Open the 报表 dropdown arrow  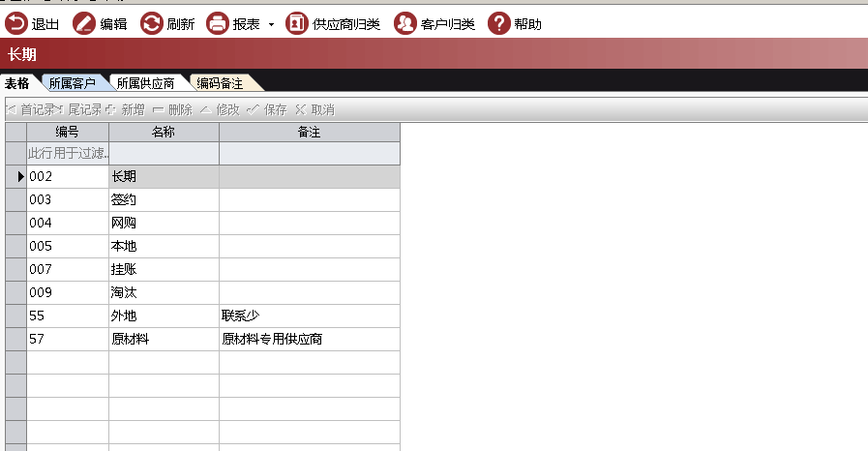(271, 24)
